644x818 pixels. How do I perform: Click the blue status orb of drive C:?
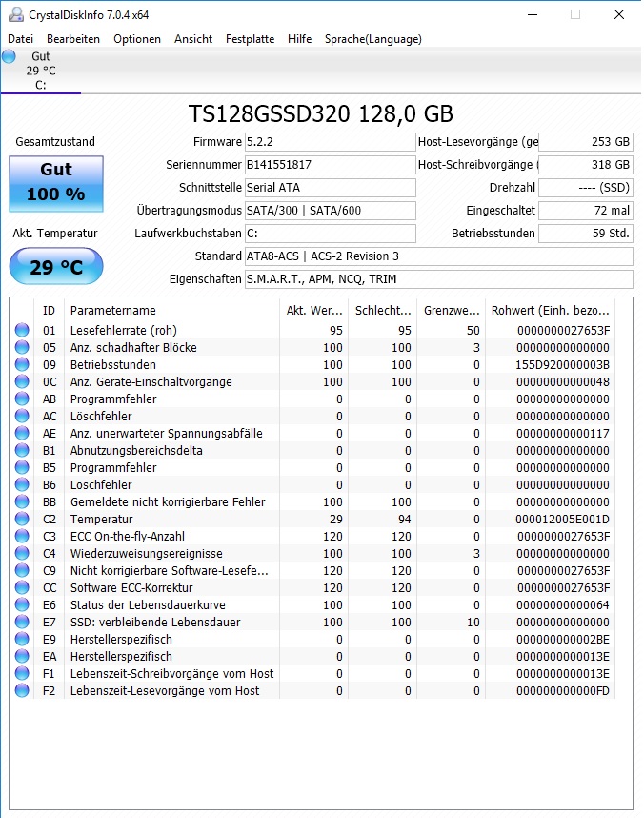point(9,56)
